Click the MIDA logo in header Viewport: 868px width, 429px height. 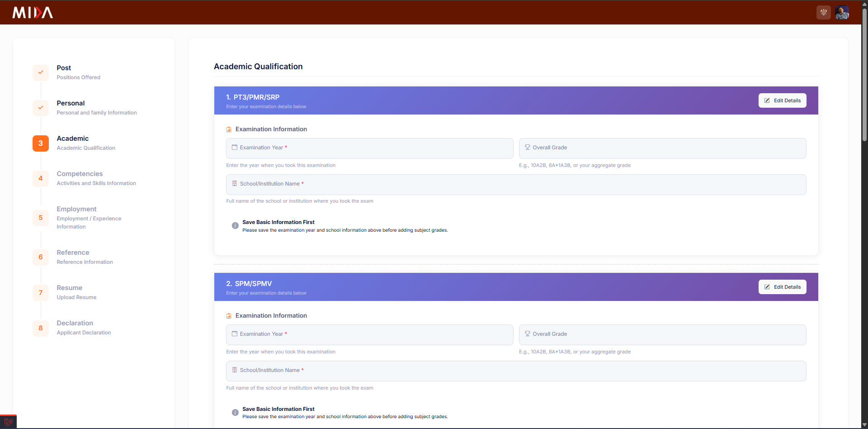(x=33, y=13)
